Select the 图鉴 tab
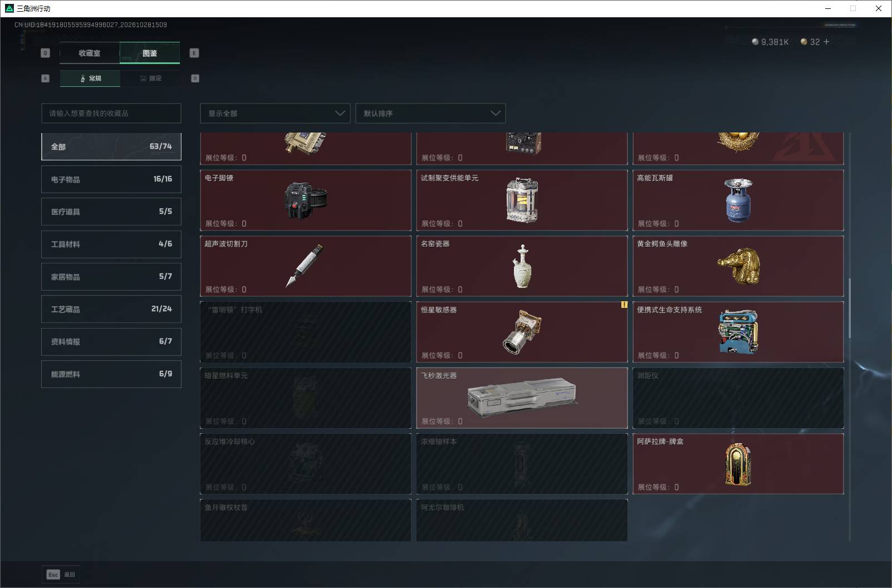The image size is (892, 588). click(150, 53)
